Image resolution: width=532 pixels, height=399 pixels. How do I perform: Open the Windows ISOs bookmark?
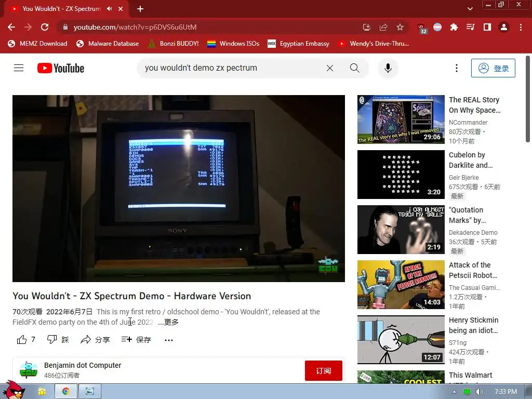tap(233, 44)
